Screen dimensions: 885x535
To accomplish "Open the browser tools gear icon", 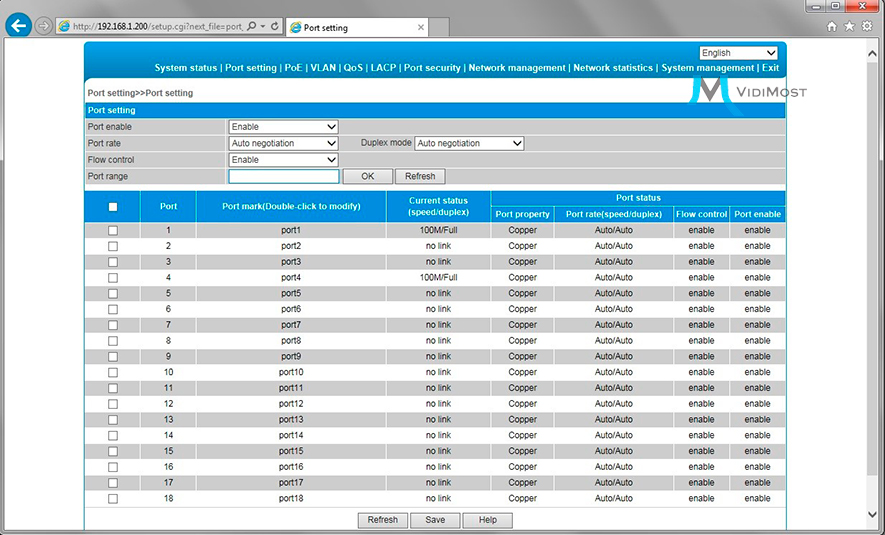I will 866,27.
